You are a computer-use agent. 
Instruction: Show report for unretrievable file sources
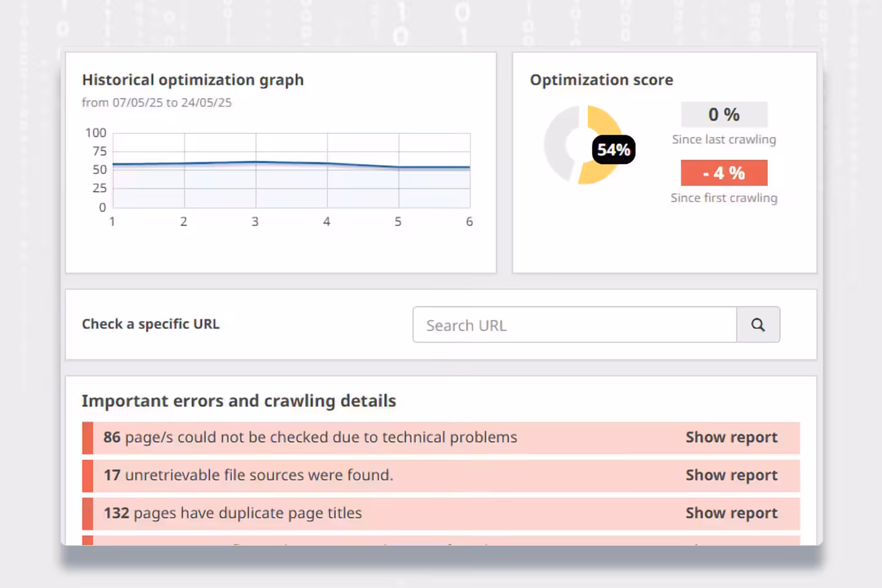click(731, 475)
